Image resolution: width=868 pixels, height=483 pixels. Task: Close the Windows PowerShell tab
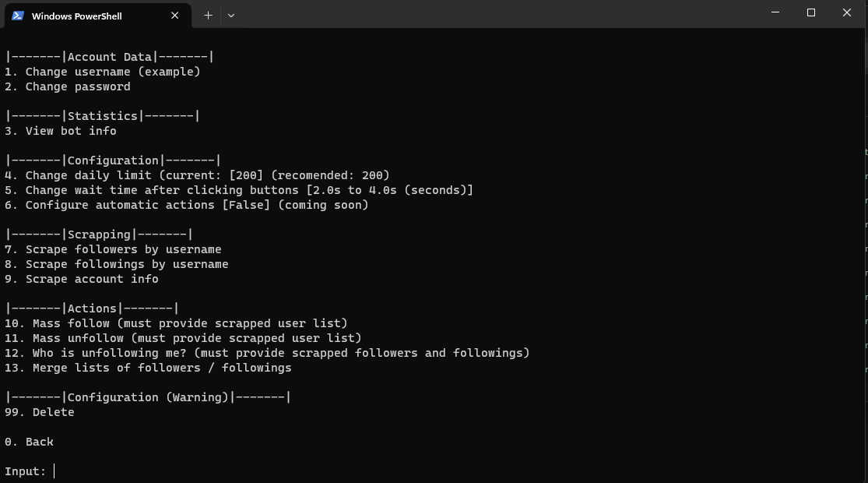click(x=175, y=16)
